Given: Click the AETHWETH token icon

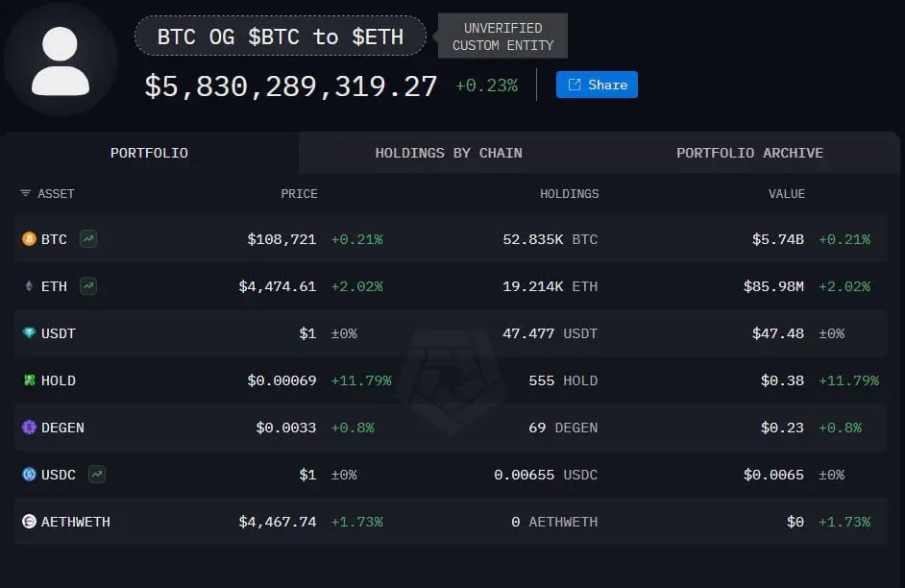Looking at the screenshot, I should tap(29, 522).
